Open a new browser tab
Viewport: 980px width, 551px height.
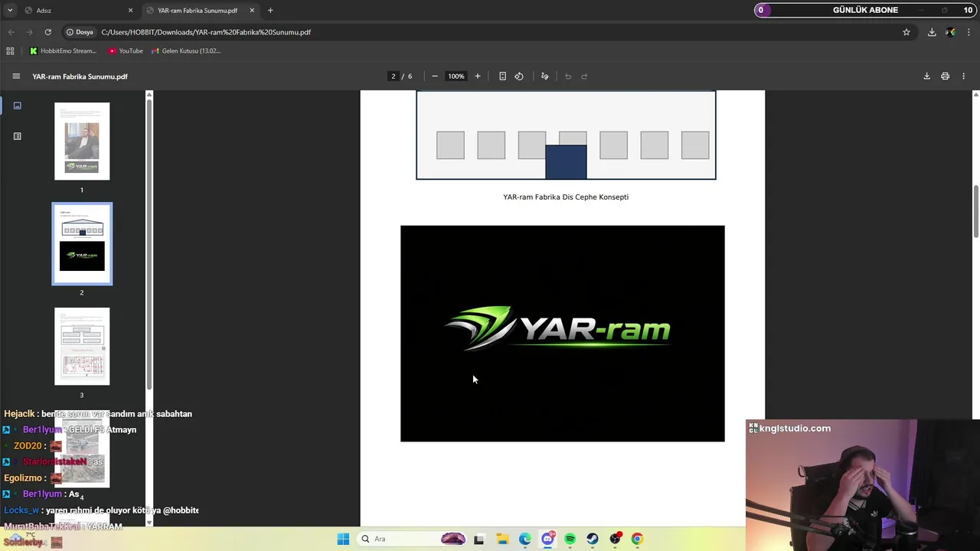[270, 10]
